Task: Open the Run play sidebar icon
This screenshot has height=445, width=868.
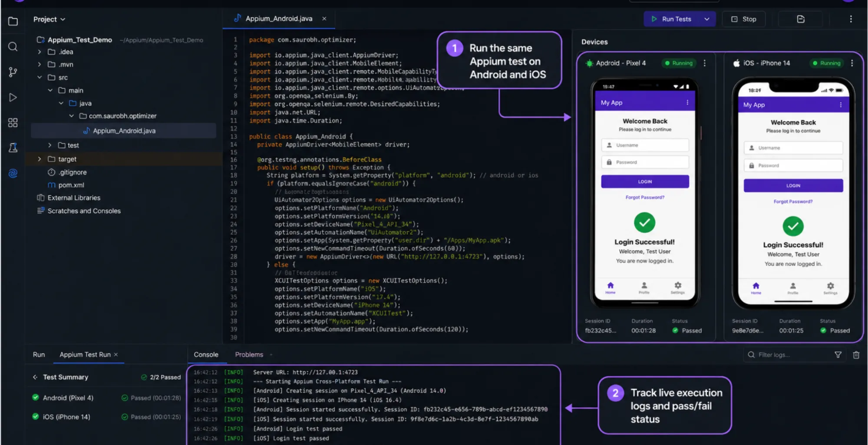Action: pos(13,97)
